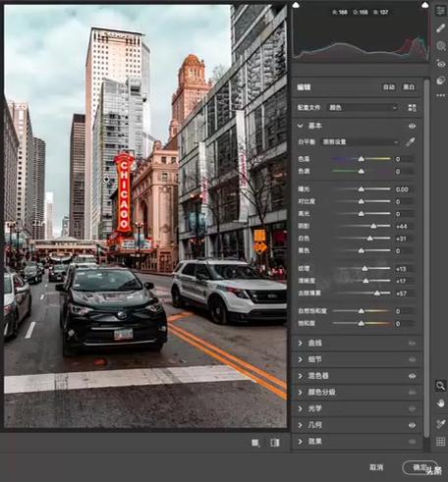Click the 黑色 (Blacks) slider handle
The width and height of the screenshot is (448, 482).
tap(361, 251)
